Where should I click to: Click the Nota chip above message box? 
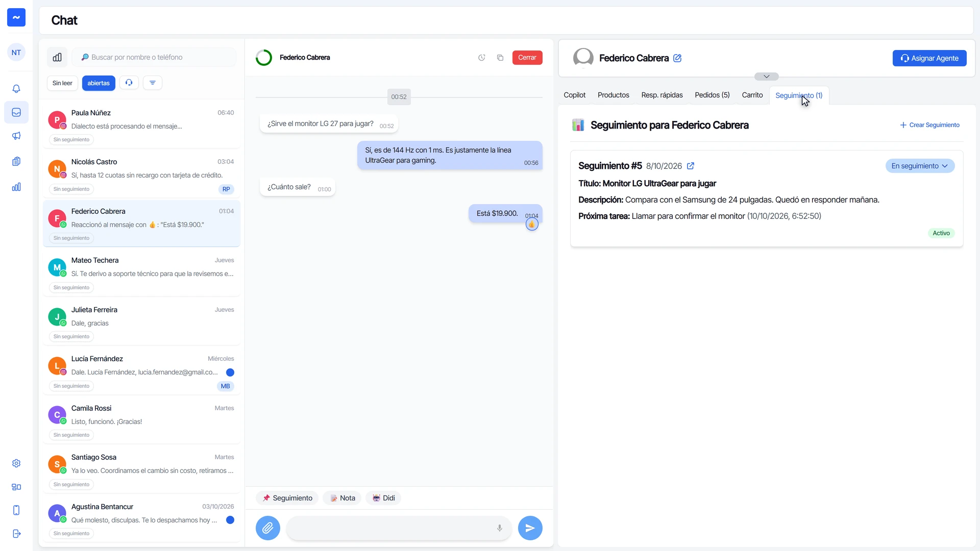342,498
